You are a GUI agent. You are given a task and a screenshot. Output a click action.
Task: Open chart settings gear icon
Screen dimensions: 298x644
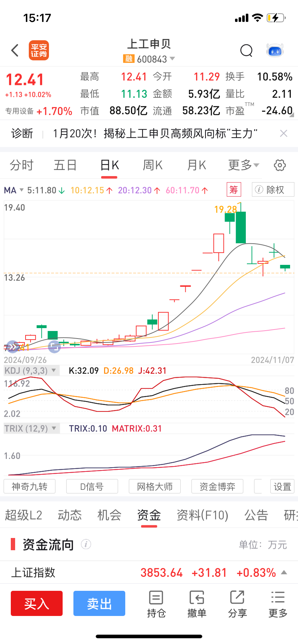[x=280, y=165]
